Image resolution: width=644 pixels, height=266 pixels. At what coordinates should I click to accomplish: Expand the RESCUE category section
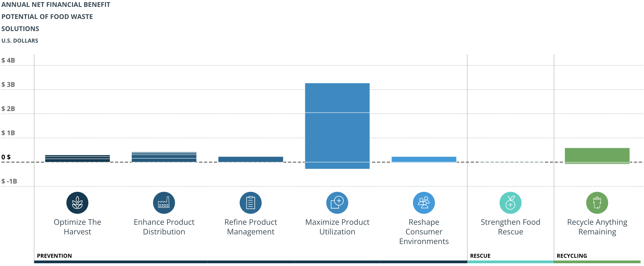(x=480, y=256)
